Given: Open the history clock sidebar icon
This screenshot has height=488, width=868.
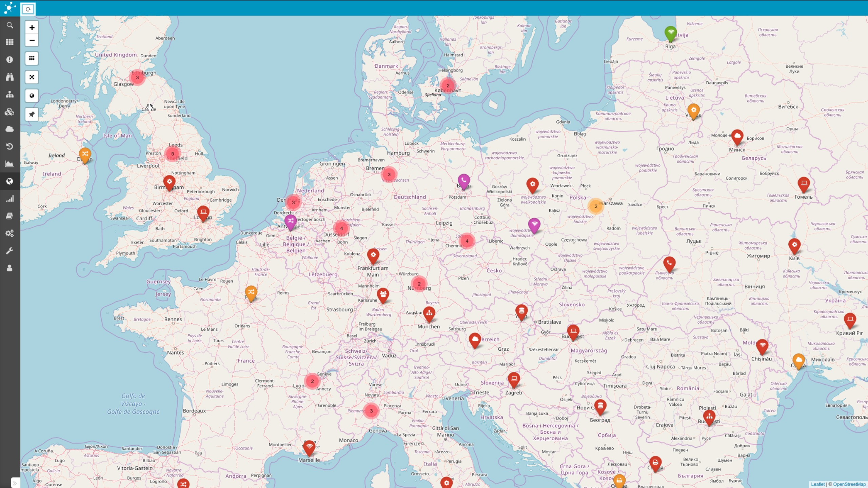Looking at the screenshot, I should tap(10, 146).
